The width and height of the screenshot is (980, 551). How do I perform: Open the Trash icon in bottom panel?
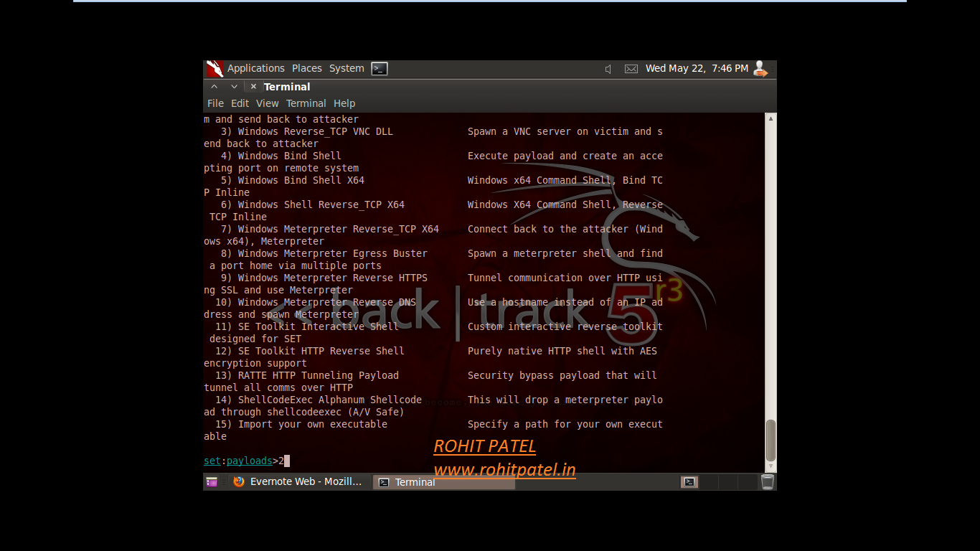[x=767, y=482]
